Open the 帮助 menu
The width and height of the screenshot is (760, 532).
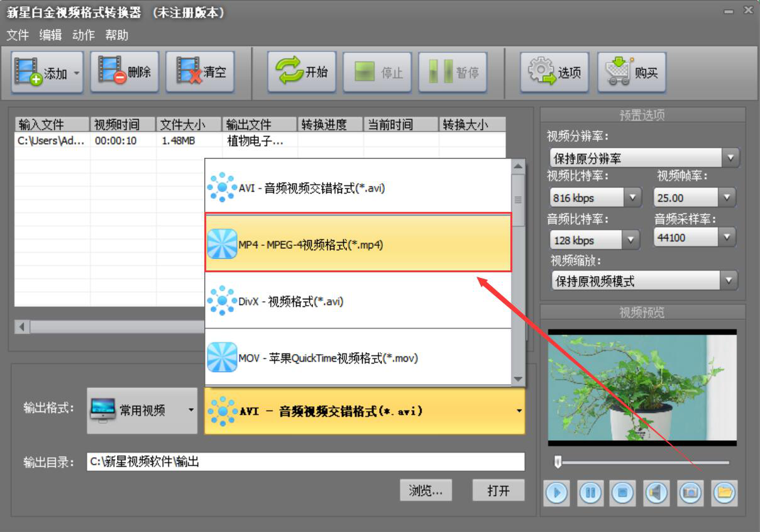coord(117,35)
